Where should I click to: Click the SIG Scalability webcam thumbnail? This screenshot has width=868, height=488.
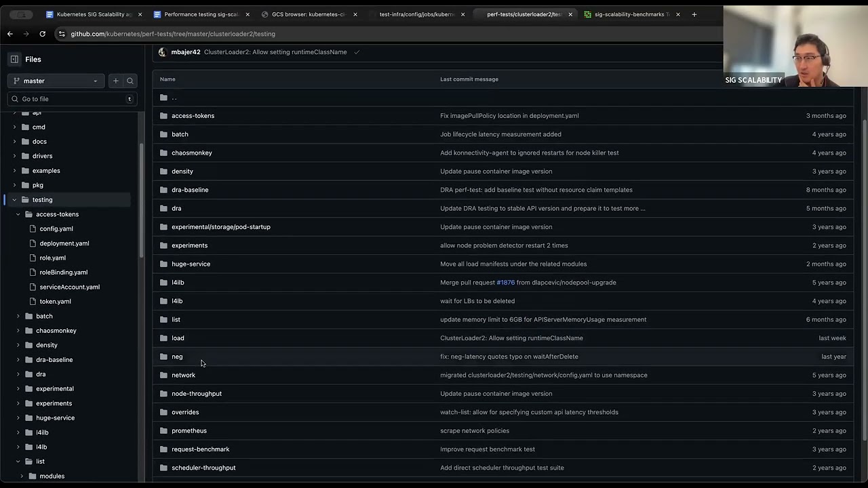795,47
